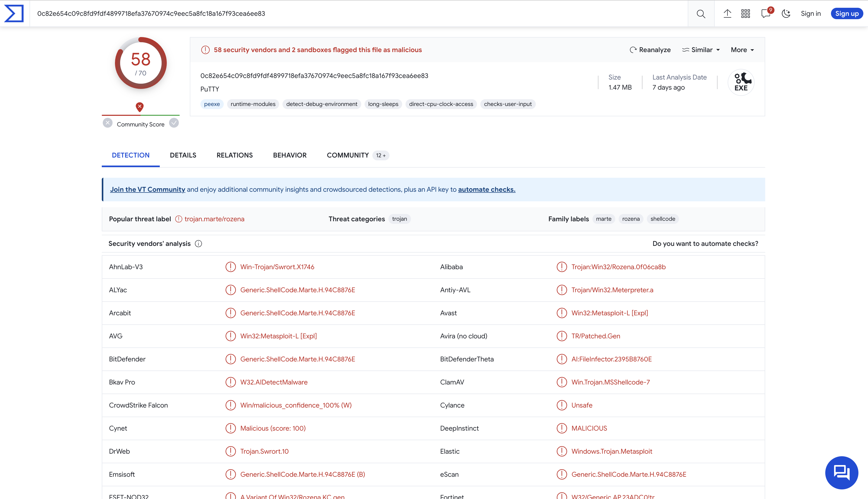
Task: Toggle dark mode moon icon
Action: 786,13
